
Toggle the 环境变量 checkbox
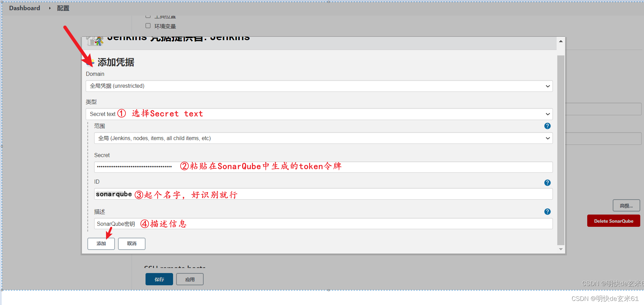pyautogui.click(x=148, y=26)
